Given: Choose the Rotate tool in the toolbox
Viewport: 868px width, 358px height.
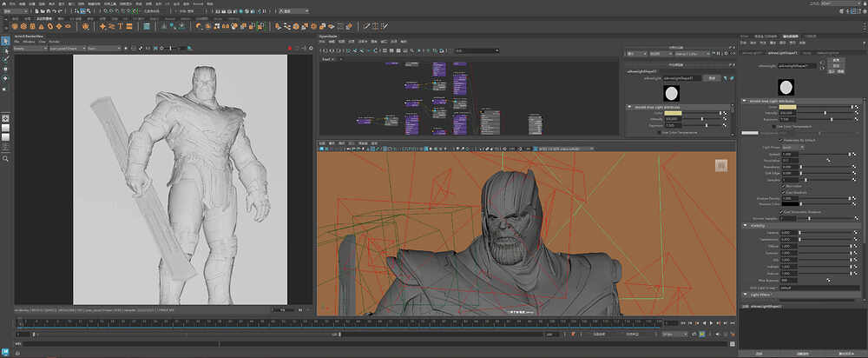Looking at the screenshot, I should point(5,77).
